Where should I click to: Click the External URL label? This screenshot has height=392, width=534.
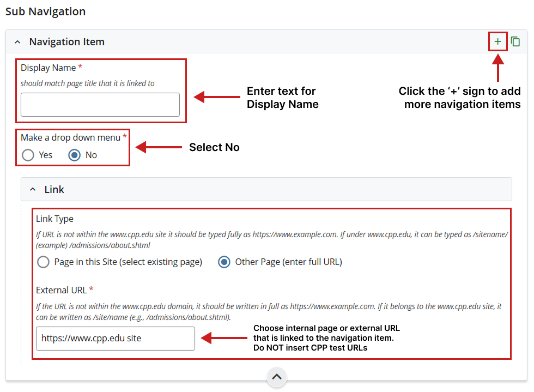tap(62, 290)
